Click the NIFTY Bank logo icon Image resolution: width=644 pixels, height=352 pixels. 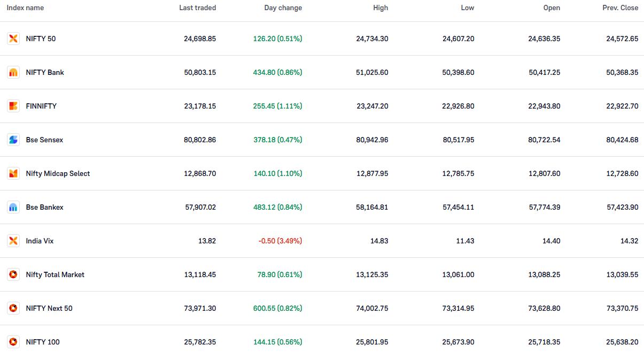coord(13,72)
